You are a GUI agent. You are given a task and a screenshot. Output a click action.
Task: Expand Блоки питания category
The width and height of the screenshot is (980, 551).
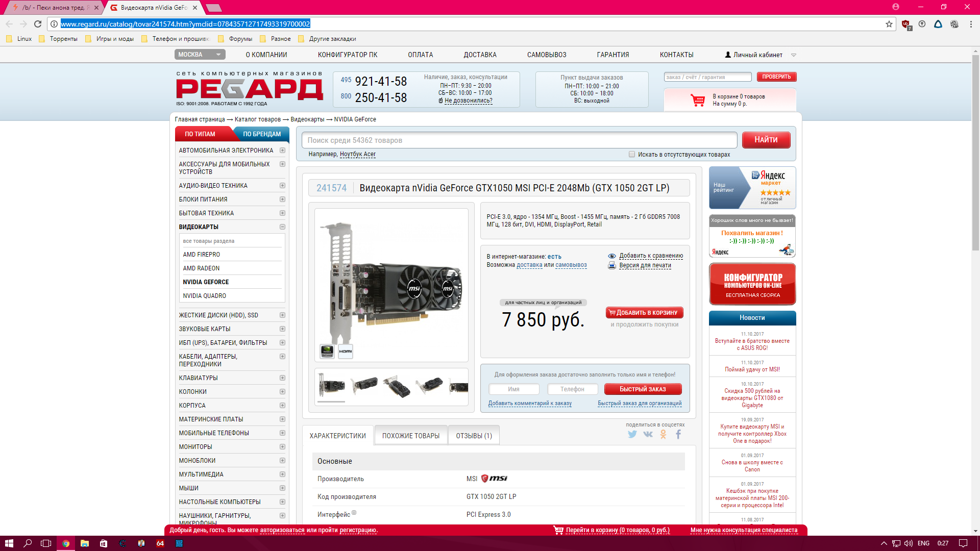282,199
